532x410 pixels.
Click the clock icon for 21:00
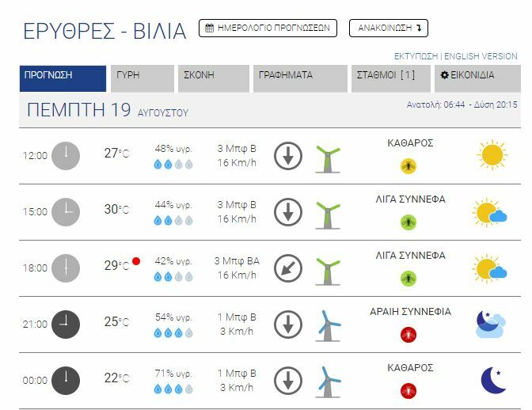click(x=66, y=323)
